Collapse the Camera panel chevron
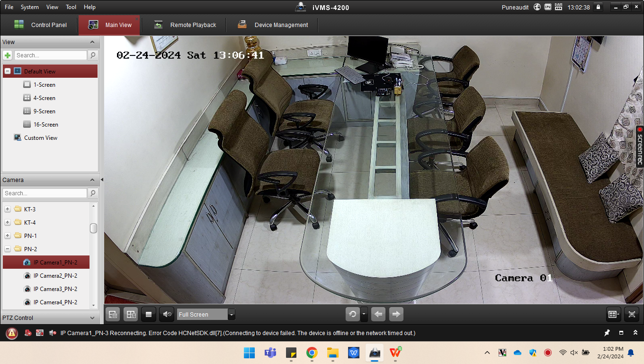The width and height of the screenshot is (644, 364). pos(92,180)
